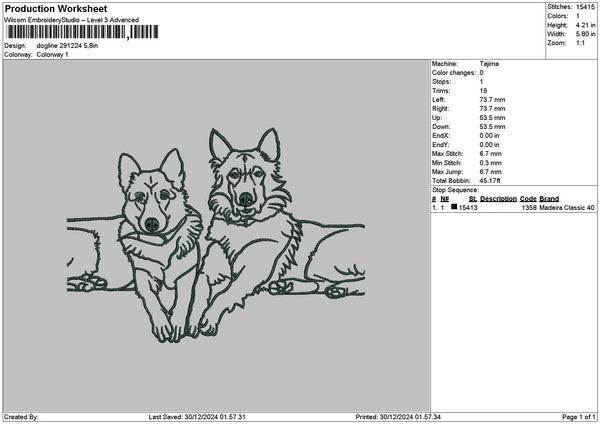Image resolution: width=600 pixels, height=424 pixels.
Task: Click the Colorway 1 label
Action: tap(53, 54)
